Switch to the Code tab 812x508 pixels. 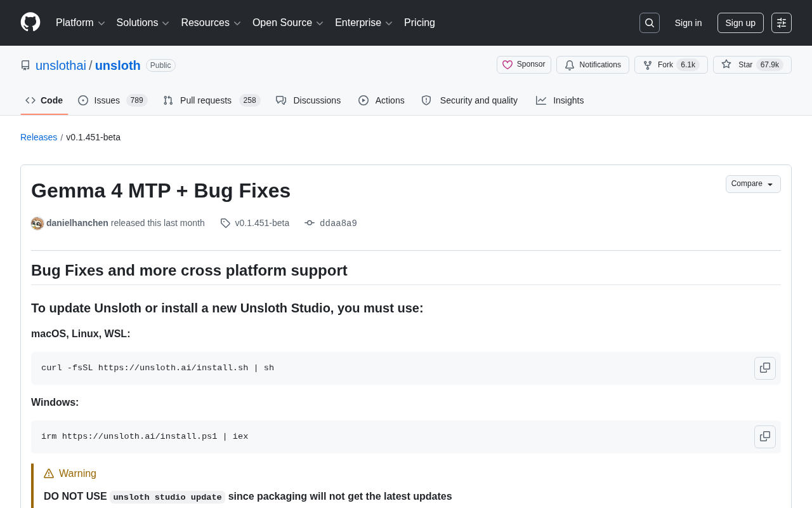coord(44,100)
